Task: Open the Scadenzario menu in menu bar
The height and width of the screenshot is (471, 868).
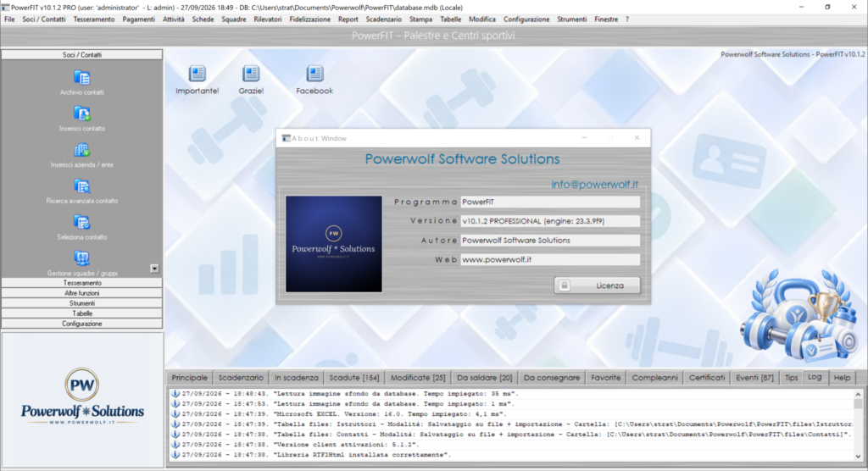Action: coord(384,19)
